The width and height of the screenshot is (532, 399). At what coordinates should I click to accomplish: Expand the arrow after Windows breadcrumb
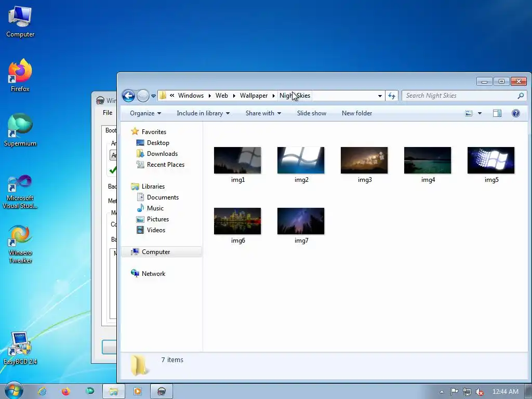[x=210, y=96]
